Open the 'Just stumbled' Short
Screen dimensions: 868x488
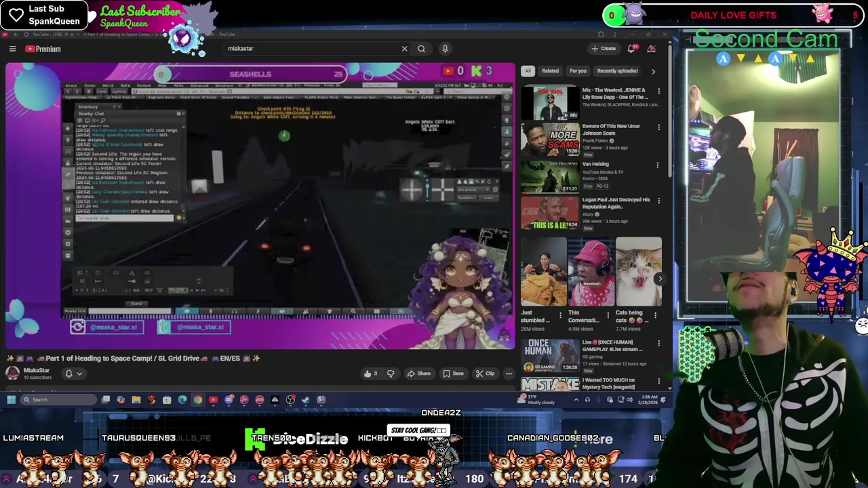click(543, 272)
